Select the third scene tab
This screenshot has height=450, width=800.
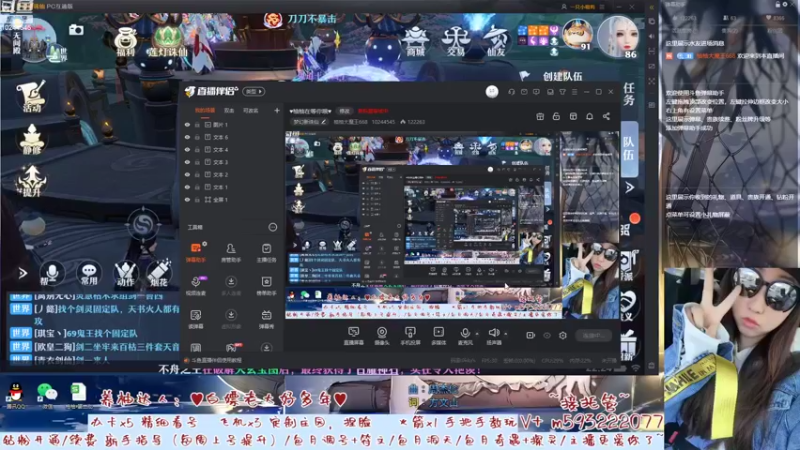click(250, 110)
